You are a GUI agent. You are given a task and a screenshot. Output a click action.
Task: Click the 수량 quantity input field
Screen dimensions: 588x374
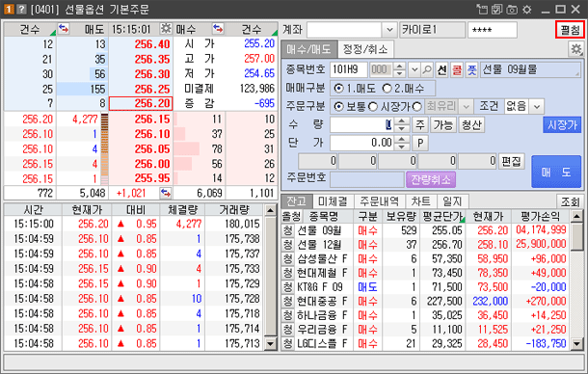[x=361, y=124]
